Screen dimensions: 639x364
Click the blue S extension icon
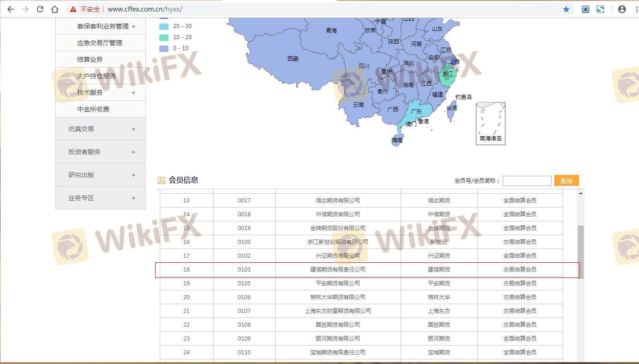tap(600, 9)
